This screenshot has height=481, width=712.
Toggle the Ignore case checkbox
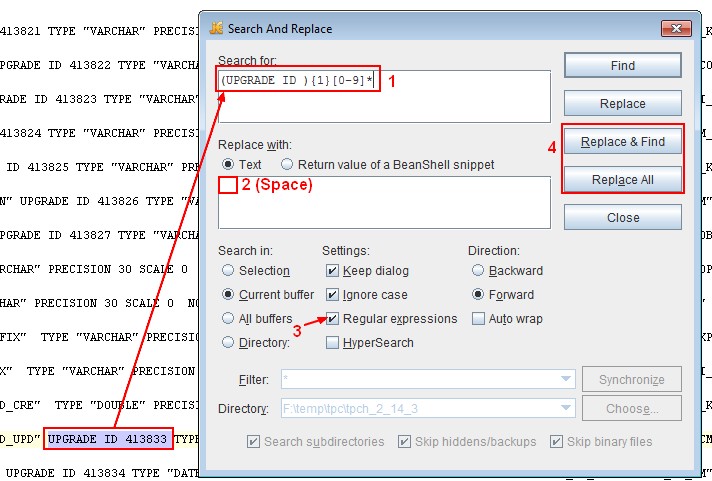click(332, 295)
